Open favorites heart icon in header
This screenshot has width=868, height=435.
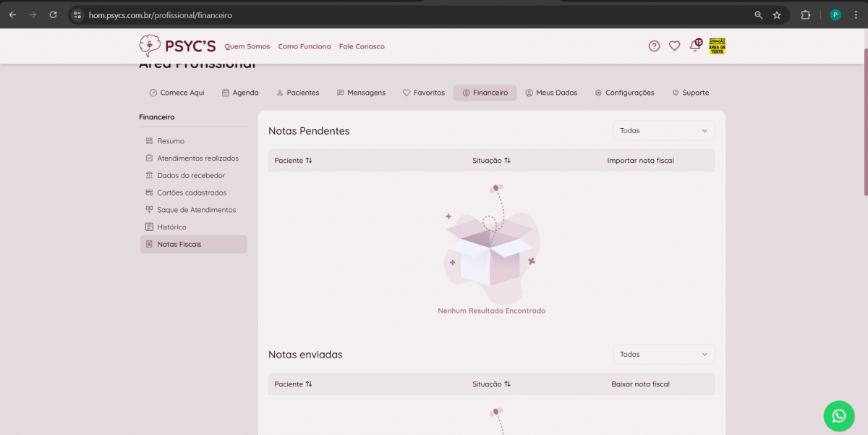[x=674, y=46]
